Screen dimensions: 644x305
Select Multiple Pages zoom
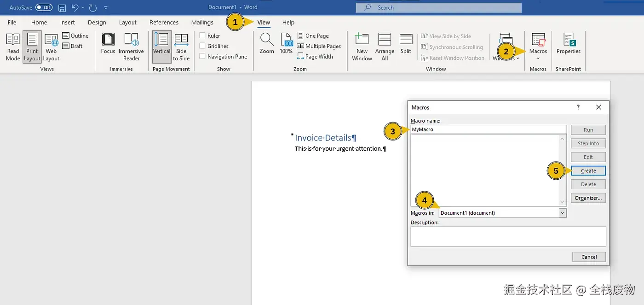pos(319,46)
